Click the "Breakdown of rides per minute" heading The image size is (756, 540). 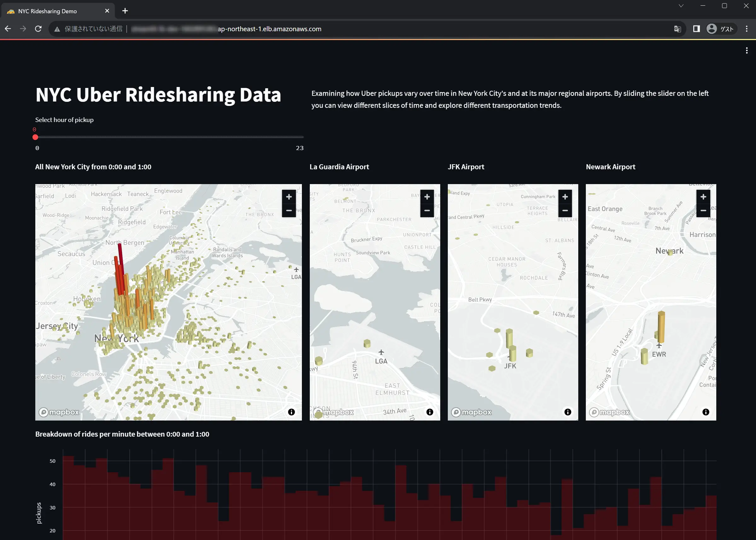pos(122,434)
